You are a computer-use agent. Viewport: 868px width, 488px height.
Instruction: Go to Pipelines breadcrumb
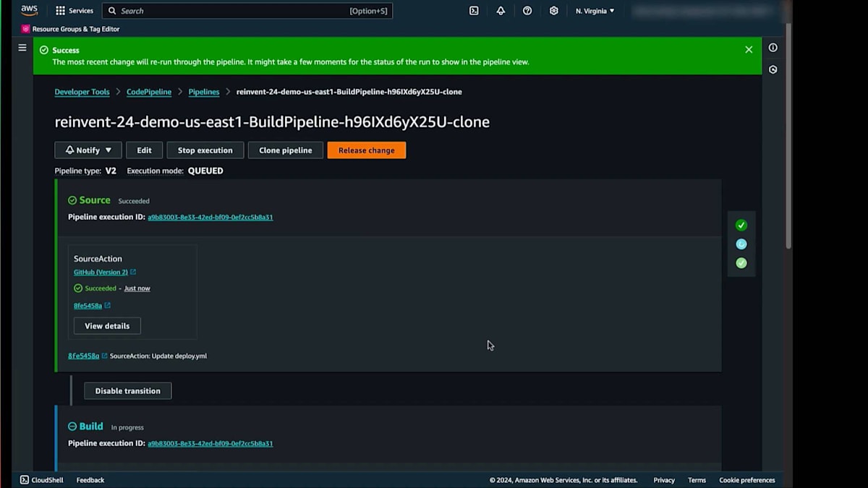pyautogui.click(x=204, y=92)
